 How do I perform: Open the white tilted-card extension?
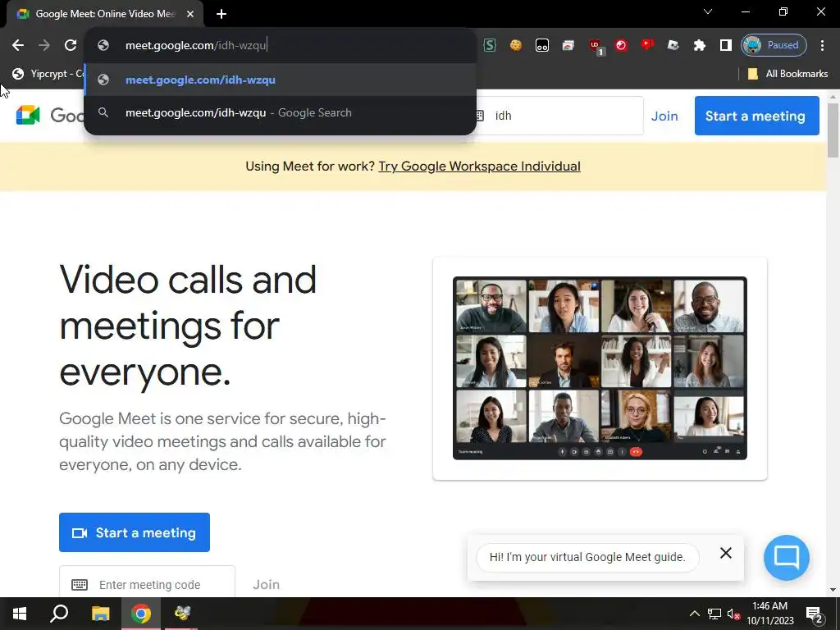click(x=673, y=45)
